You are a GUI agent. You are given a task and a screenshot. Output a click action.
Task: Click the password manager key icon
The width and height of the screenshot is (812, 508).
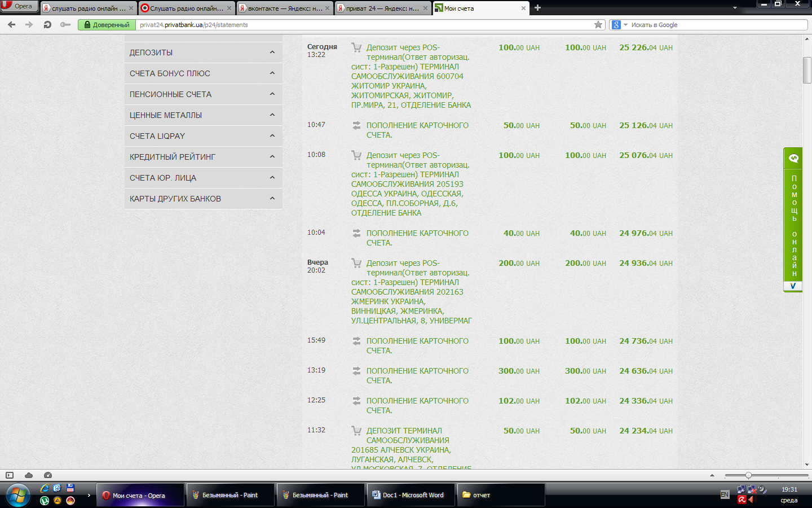coord(65,24)
